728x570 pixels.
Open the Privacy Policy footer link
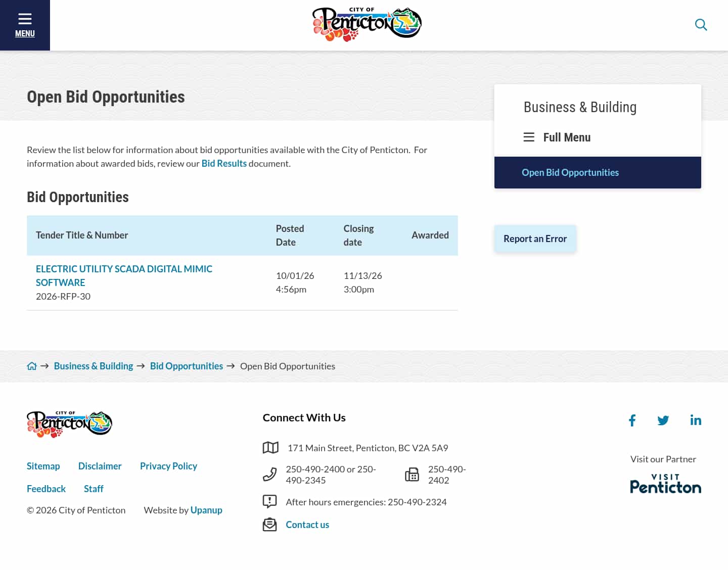point(168,466)
